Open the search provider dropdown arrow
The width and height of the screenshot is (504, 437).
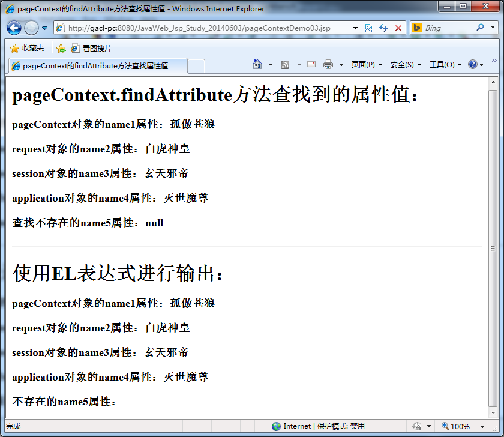coord(493,28)
